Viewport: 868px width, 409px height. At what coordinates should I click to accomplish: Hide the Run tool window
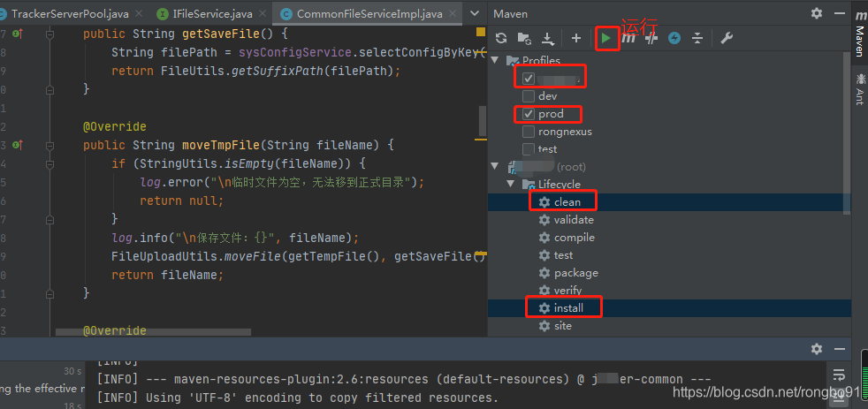click(x=841, y=349)
